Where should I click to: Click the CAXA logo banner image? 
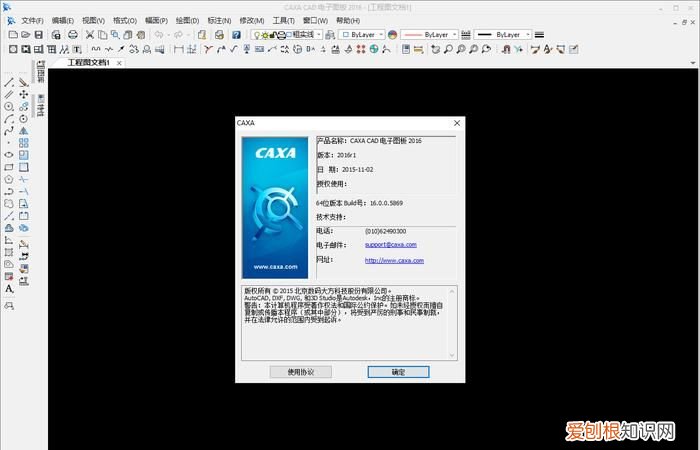(x=275, y=208)
